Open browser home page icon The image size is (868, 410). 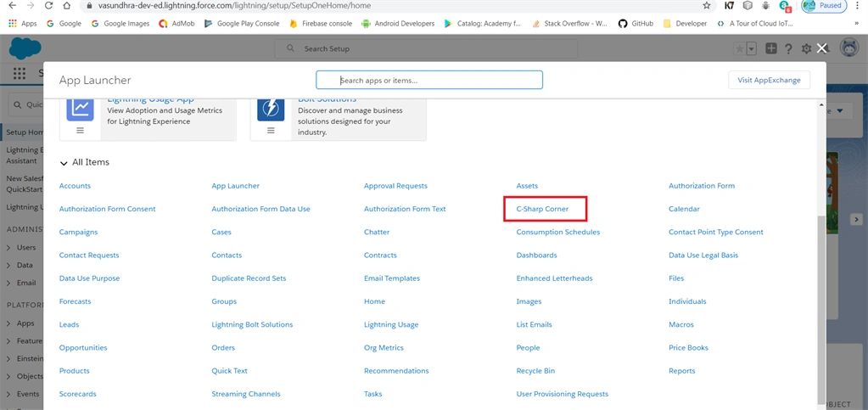click(x=67, y=6)
